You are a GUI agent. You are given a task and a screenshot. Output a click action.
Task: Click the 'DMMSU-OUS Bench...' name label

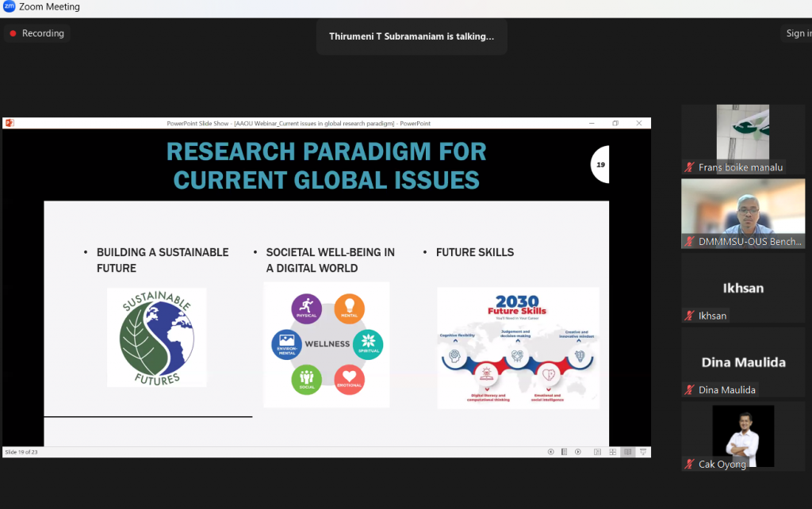click(750, 241)
